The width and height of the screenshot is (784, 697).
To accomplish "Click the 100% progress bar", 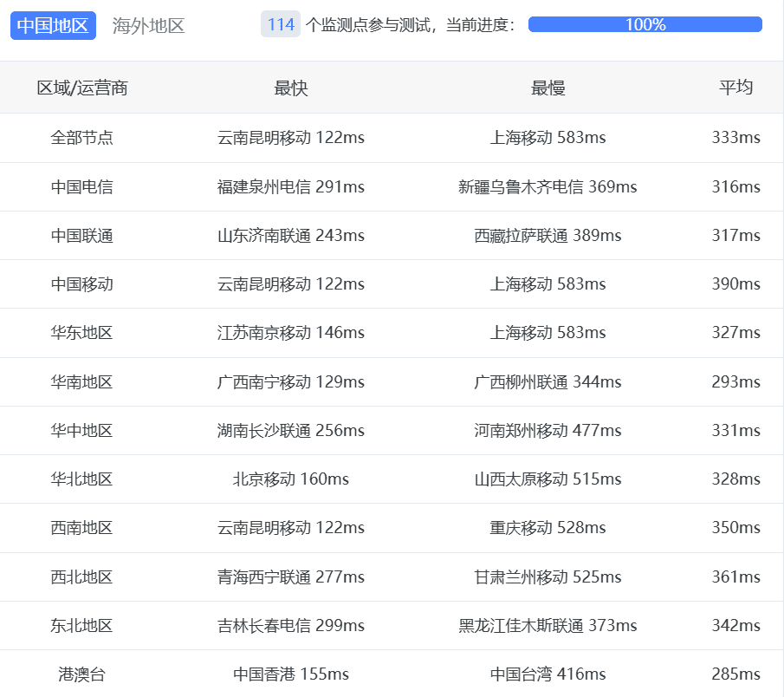I will coord(643,24).
